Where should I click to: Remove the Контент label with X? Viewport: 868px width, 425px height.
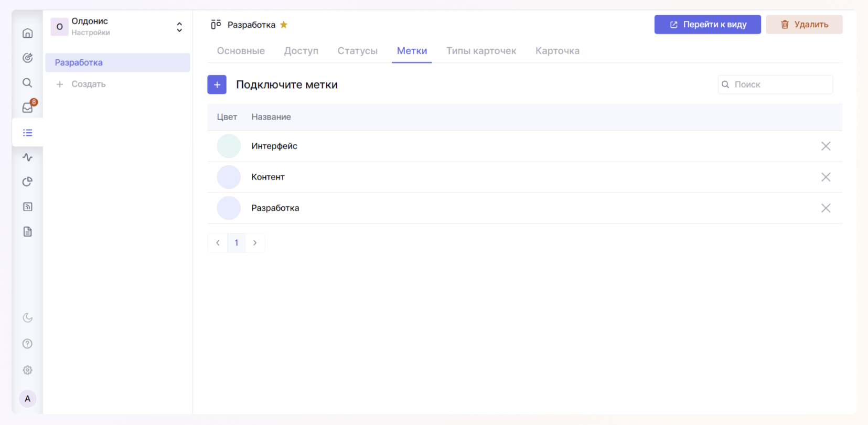pyautogui.click(x=826, y=177)
